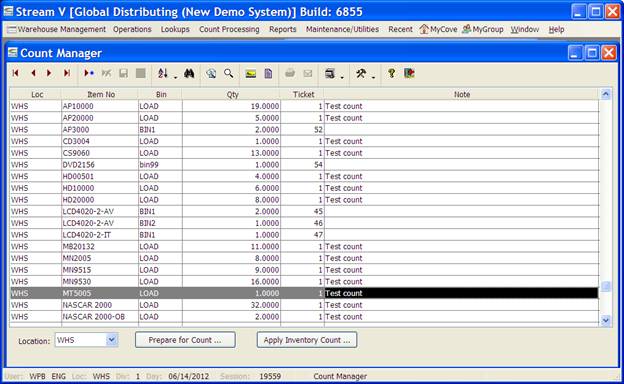This screenshot has width=624, height=384.
Task: Open the Count Processing menu
Action: pos(229,29)
